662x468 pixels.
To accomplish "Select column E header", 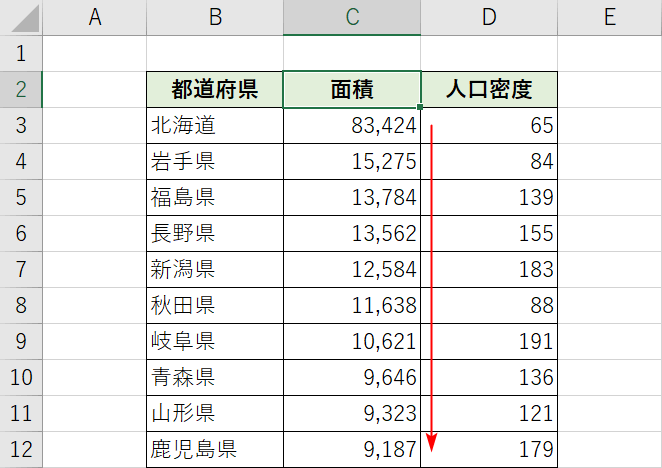I will pyautogui.click(x=608, y=17).
